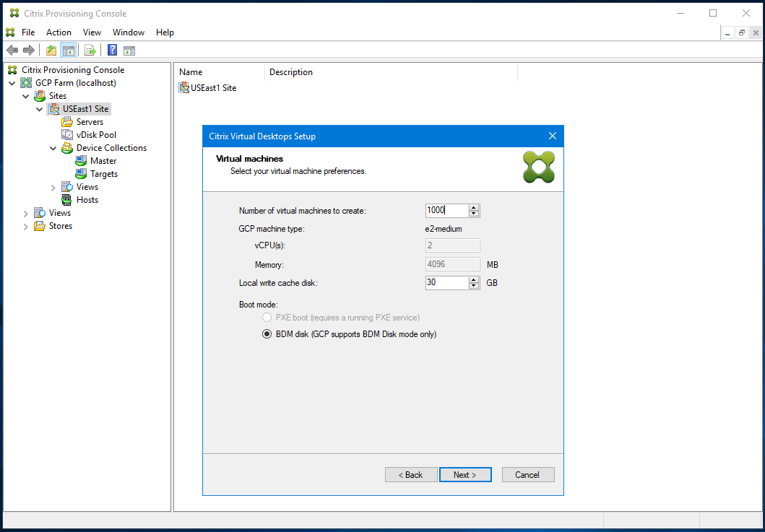Click the Next button in the wizard
The height and width of the screenshot is (532, 765).
[x=465, y=474]
